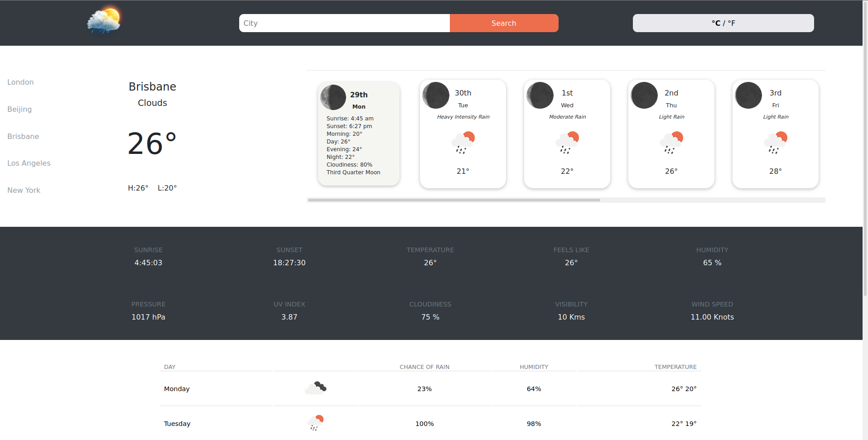Click the Monday row 23% rain chance
The width and height of the screenshot is (868, 440).
coord(424,389)
